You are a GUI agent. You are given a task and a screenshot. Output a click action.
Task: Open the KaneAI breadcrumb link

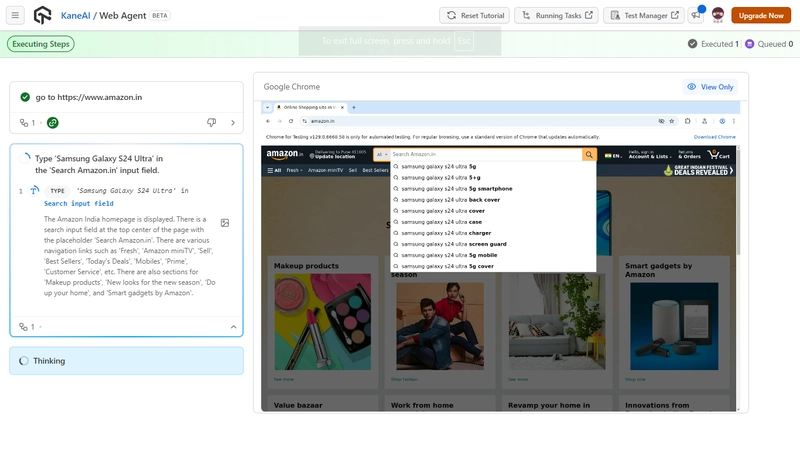coord(75,15)
